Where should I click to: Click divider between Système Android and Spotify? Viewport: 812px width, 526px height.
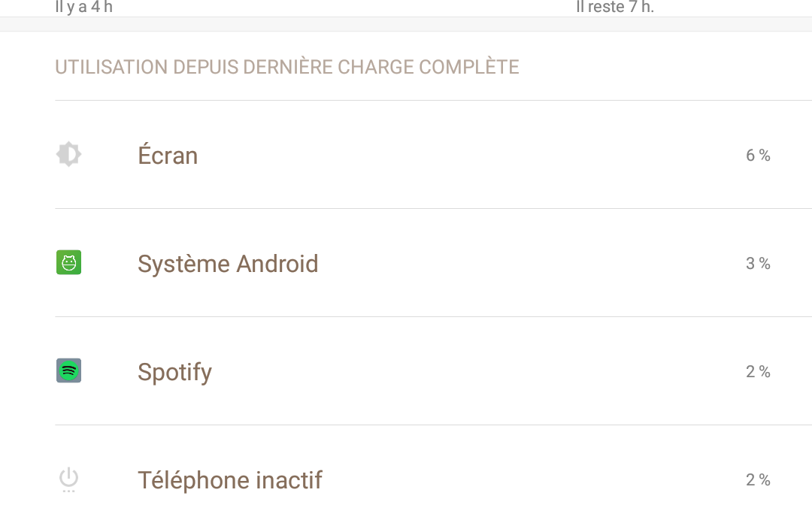(434, 317)
